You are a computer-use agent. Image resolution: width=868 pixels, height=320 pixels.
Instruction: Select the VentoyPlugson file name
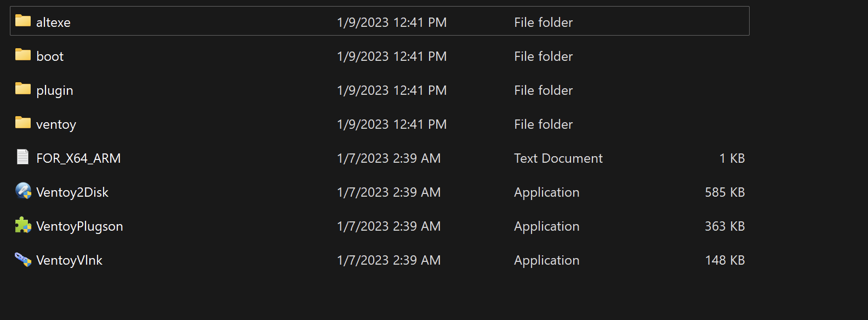(x=79, y=227)
